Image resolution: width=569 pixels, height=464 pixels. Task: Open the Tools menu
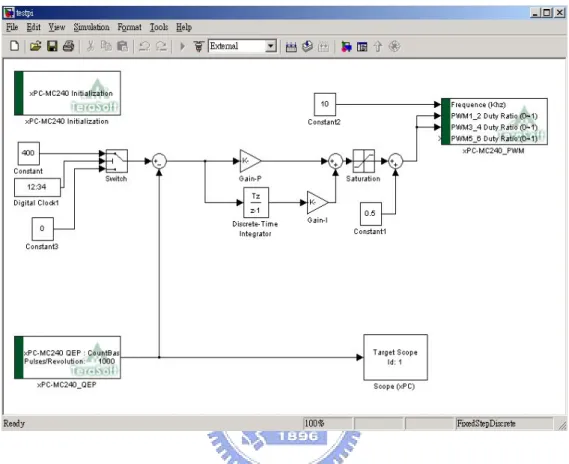[159, 27]
